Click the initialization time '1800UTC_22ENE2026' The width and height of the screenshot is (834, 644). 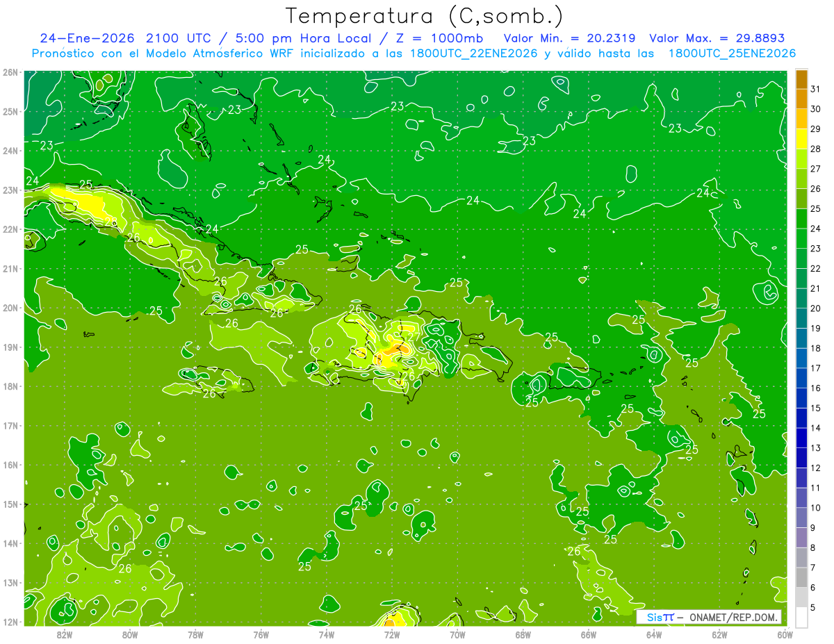pos(474,53)
